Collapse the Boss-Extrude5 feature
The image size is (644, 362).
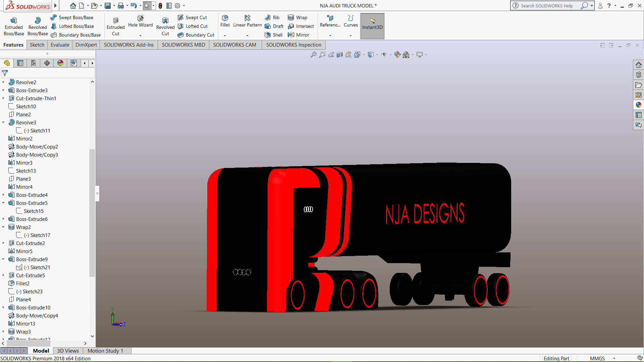(3, 203)
